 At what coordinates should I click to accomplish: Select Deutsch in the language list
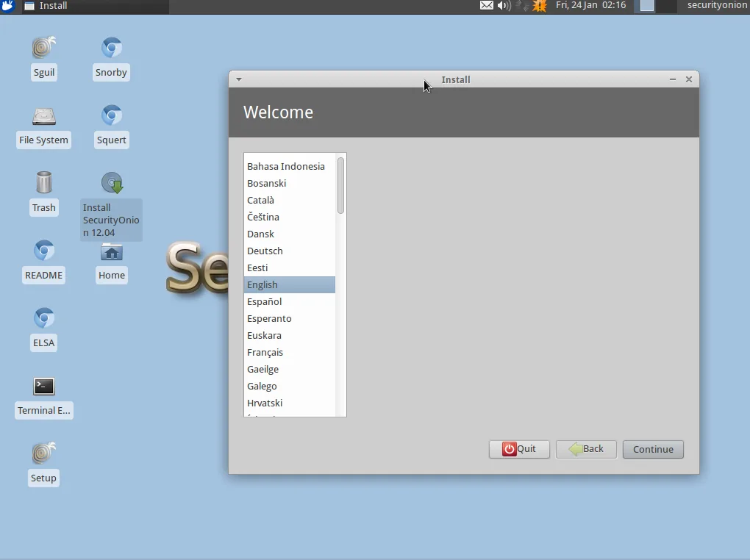coord(290,251)
